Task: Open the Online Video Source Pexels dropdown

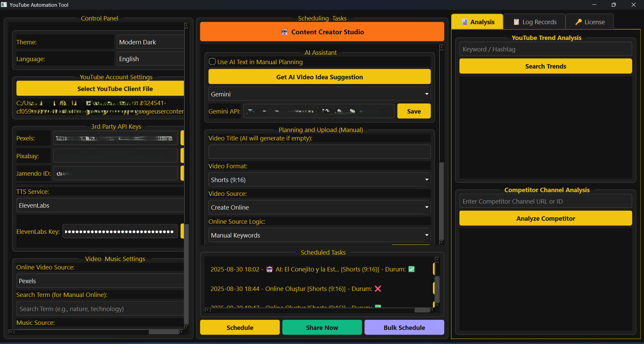Action: (100, 281)
